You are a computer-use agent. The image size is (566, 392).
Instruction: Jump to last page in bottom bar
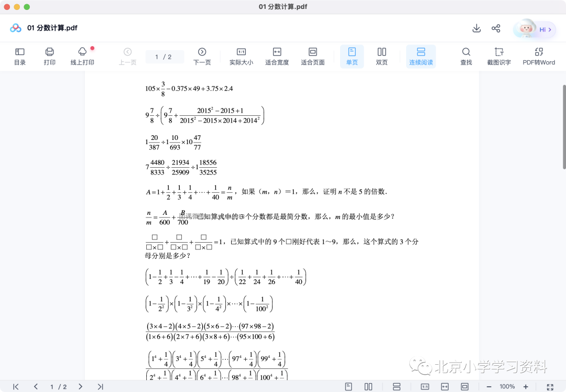click(x=100, y=387)
